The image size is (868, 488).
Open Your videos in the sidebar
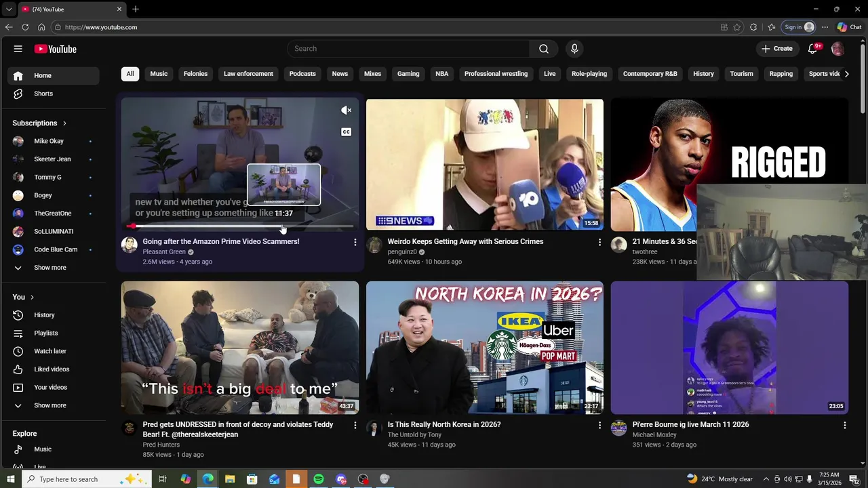click(x=54, y=388)
